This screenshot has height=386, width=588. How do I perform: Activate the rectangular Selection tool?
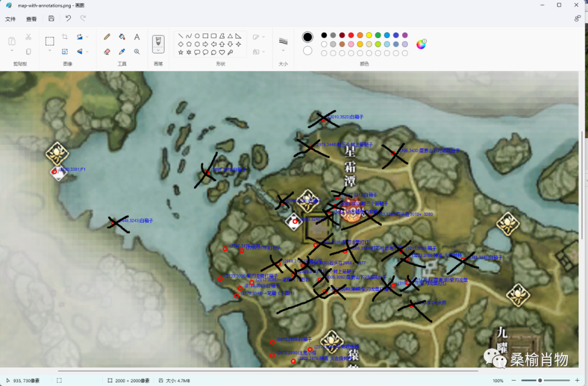tap(50, 41)
